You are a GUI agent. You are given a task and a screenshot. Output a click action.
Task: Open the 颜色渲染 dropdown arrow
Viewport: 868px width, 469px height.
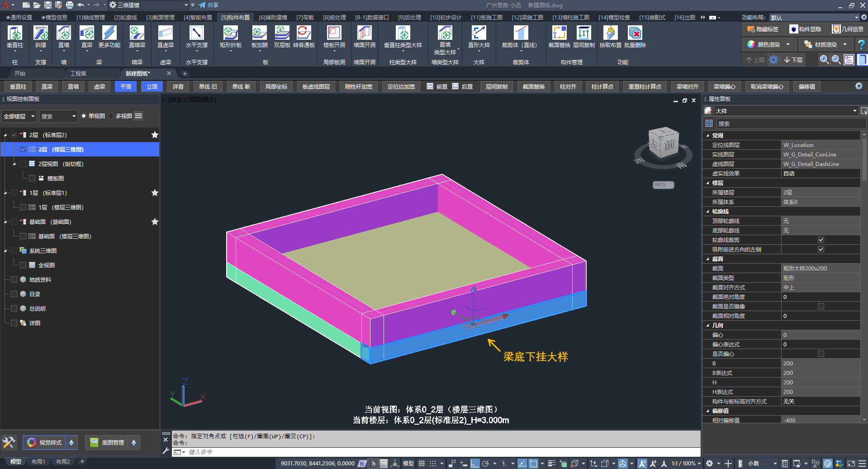pyautogui.click(x=788, y=44)
